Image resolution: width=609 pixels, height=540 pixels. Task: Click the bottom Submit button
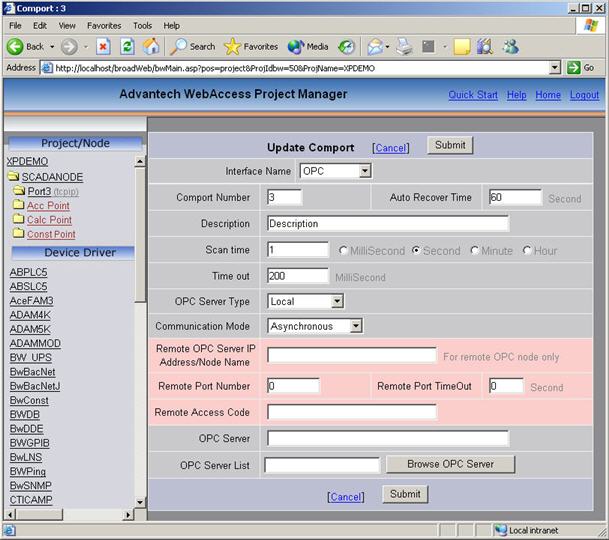click(x=405, y=494)
